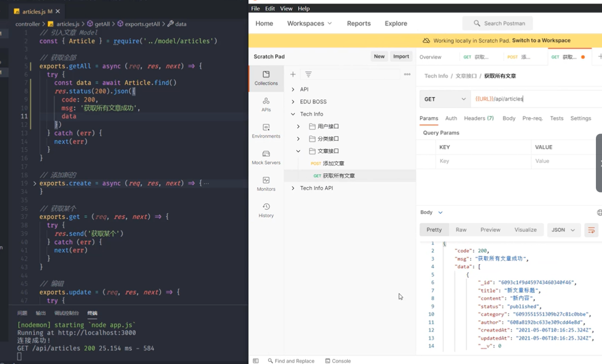
Task: Open Monitors sidebar section
Action: pyautogui.click(x=266, y=184)
